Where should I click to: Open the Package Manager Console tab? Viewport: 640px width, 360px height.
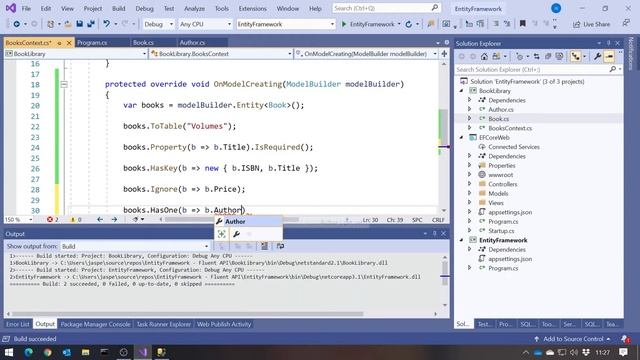click(96, 324)
